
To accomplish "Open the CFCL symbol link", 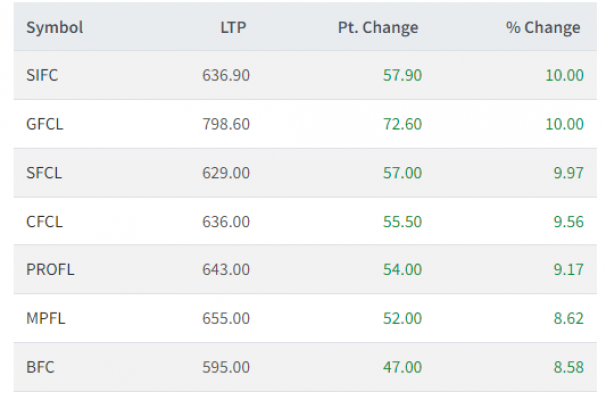I will [x=44, y=222].
